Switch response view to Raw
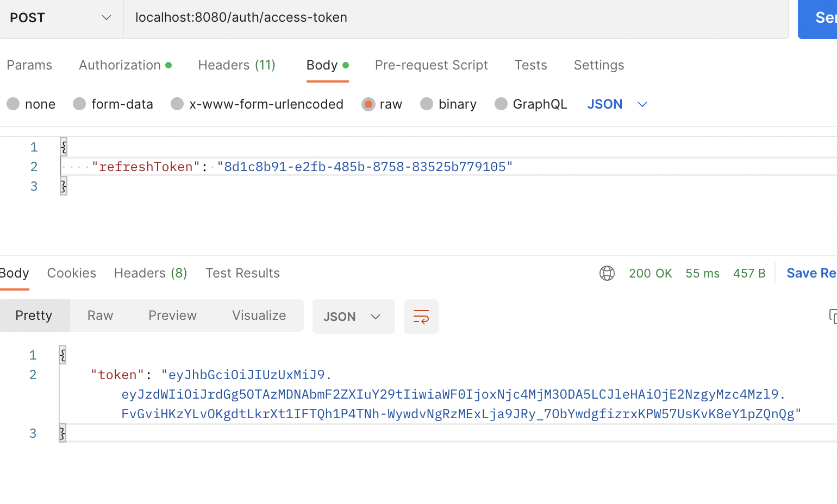 [x=101, y=316]
